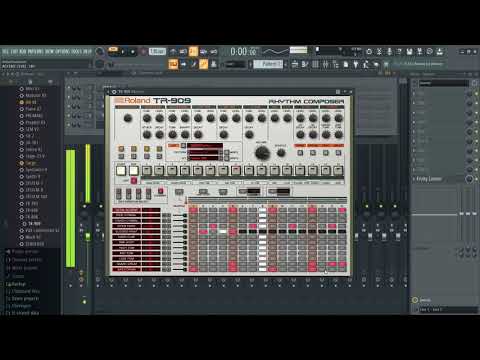
Task: Expand the IL shared data folder
Action: click(22, 313)
